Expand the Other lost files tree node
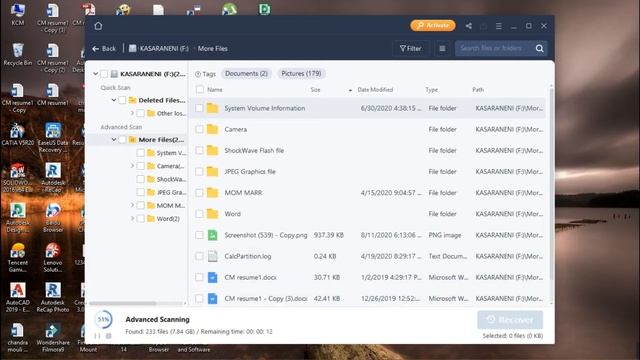This screenshot has height=360, width=640. coord(132,113)
